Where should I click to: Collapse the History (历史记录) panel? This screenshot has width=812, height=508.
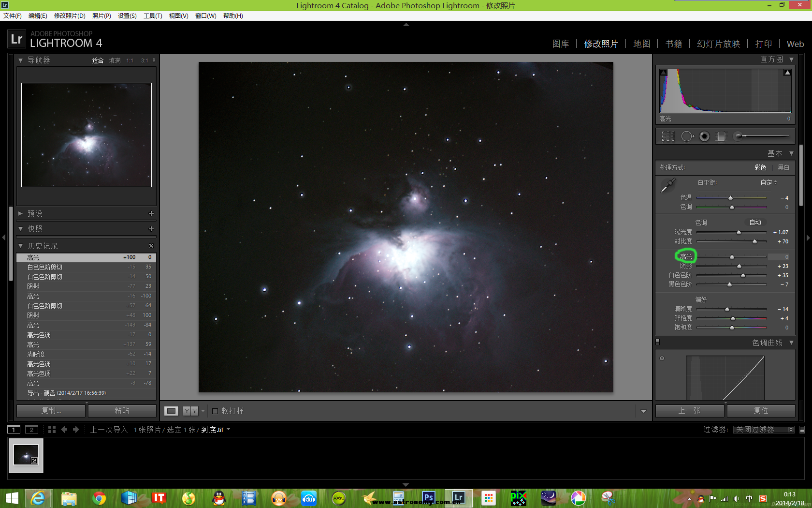point(20,246)
